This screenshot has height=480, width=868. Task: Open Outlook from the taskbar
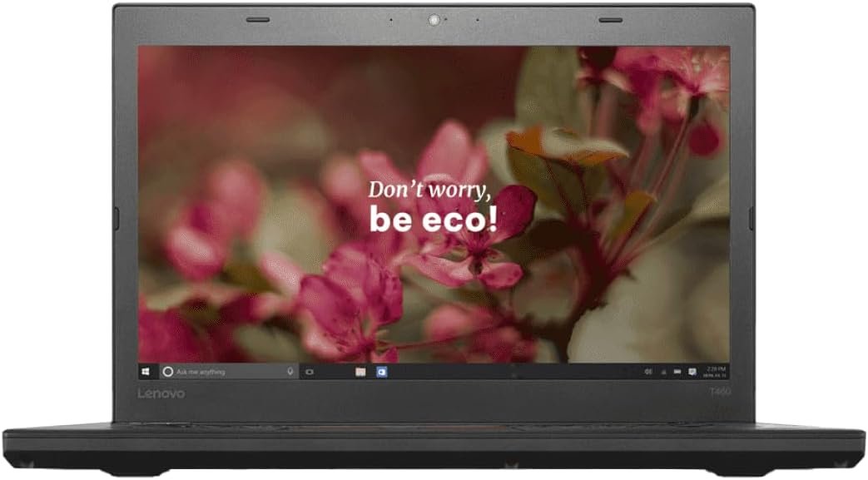pyautogui.click(x=382, y=371)
